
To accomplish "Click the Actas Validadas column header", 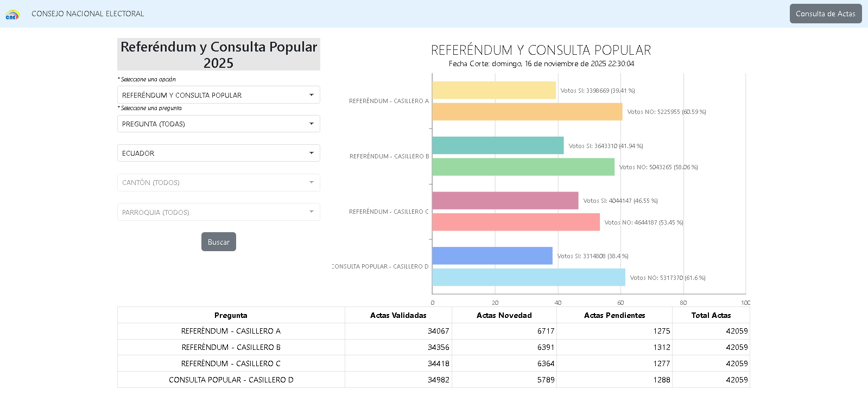I will point(398,315).
